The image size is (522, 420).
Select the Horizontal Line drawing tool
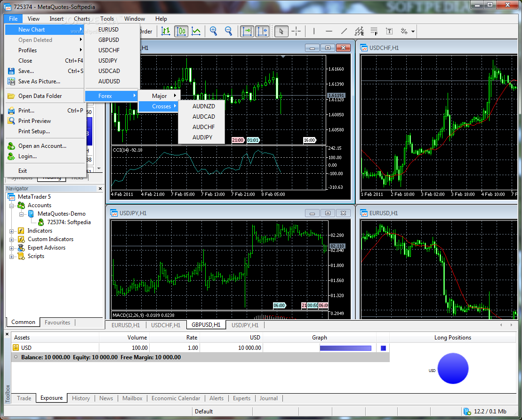tap(329, 31)
